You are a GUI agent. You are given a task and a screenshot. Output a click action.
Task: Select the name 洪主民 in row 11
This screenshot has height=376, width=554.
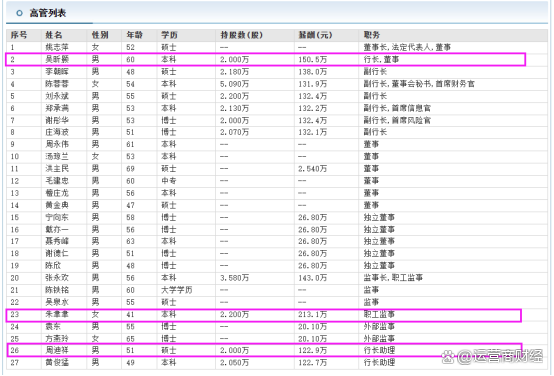point(57,169)
